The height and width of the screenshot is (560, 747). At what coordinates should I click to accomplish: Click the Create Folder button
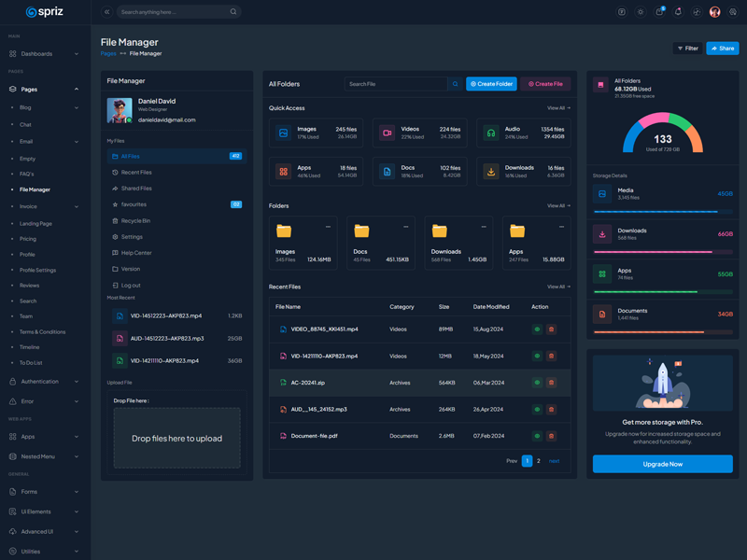pyautogui.click(x=491, y=84)
